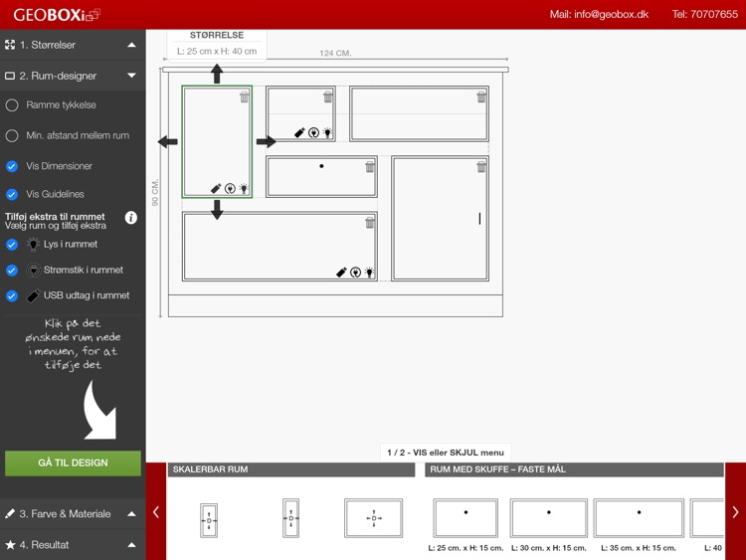
Task: Add drawer room L: 30 cm x H: 15 cm
Action: click(x=548, y=518)
